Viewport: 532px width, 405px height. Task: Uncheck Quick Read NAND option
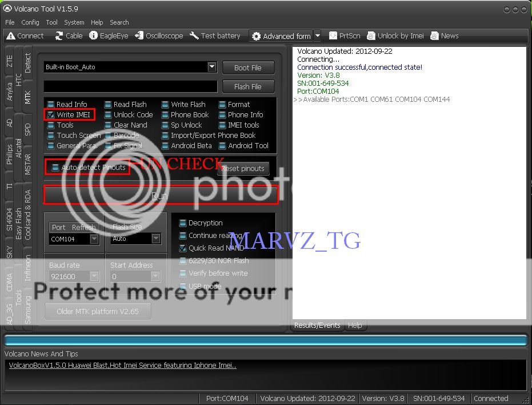coord(182,248)
